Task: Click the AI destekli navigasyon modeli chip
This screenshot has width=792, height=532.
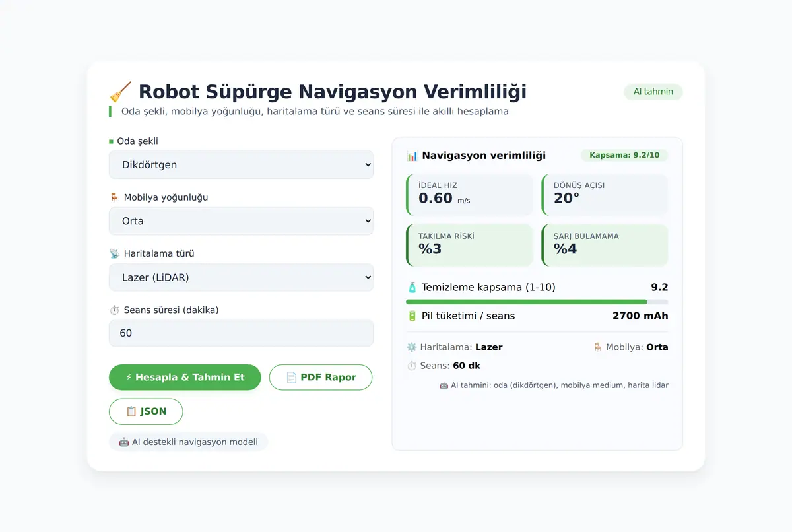Action: (188, 442)
